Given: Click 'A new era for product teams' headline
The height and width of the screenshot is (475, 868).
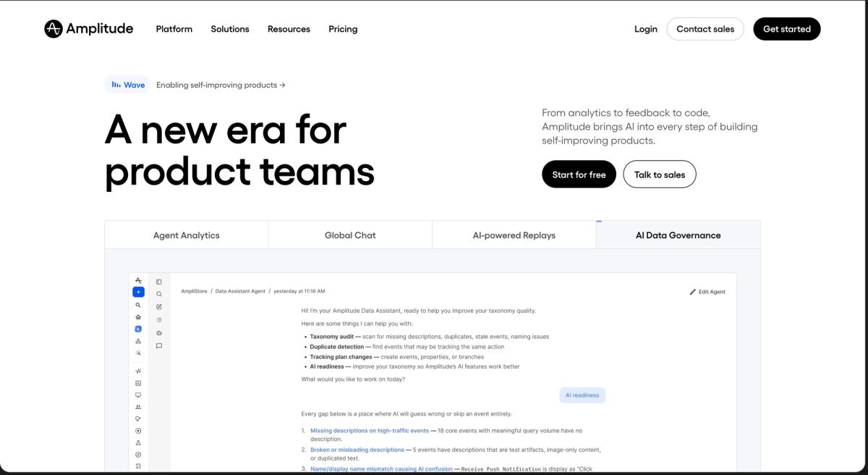Looking at the screenshot, I should point(239,151).
